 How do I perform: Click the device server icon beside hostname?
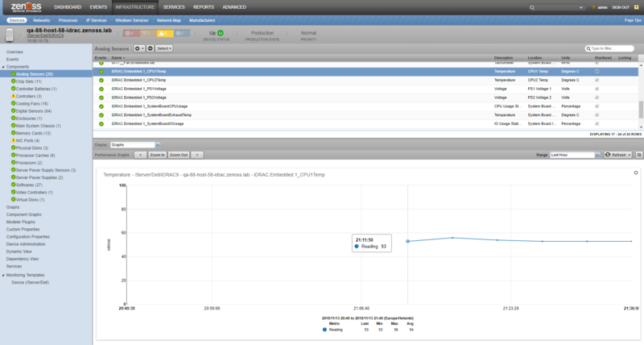click(10, 35)
